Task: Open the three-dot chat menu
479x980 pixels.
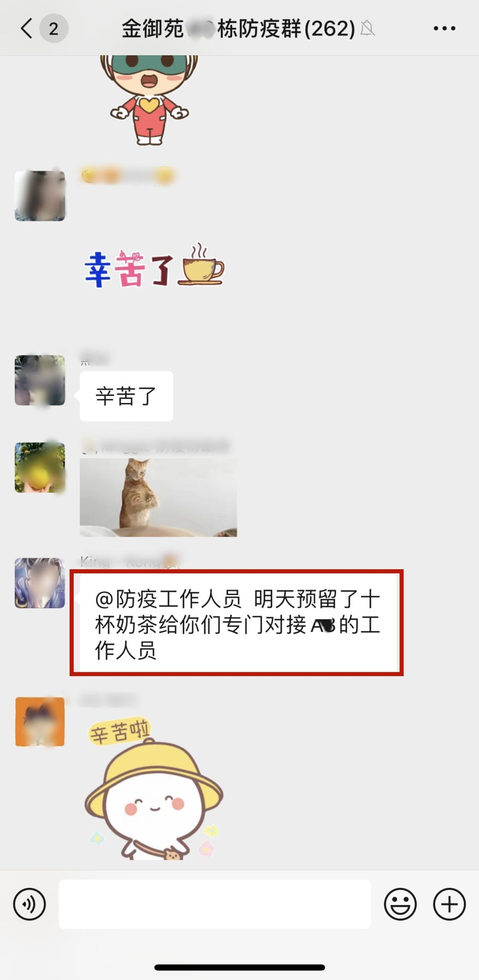Action: [444, 29]
